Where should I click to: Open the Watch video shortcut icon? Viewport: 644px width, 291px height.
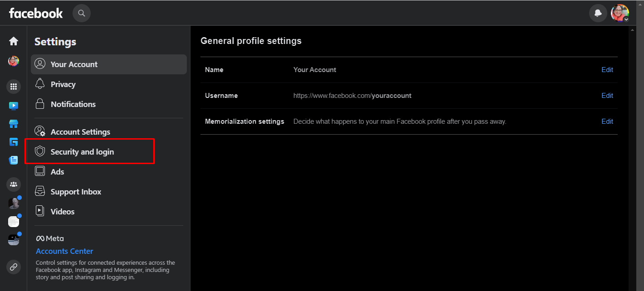[x=14, y=106]
